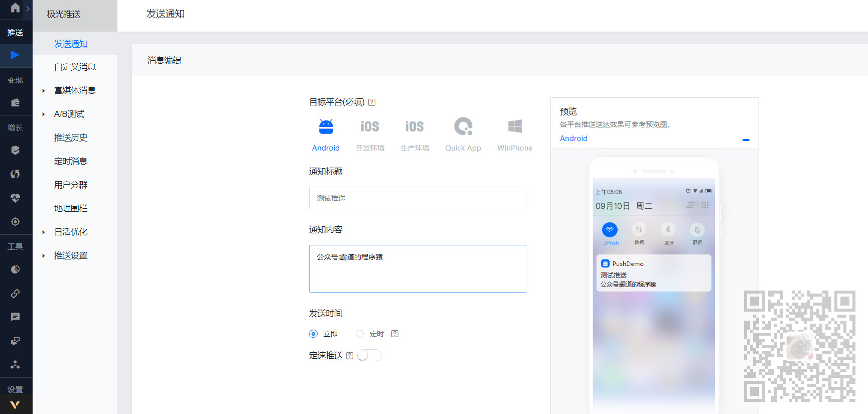Image resolution: width=868 pixels, height=414 pixels.
Task: Click the 静音 mute icon in phone preview
Action: point(697,230)
